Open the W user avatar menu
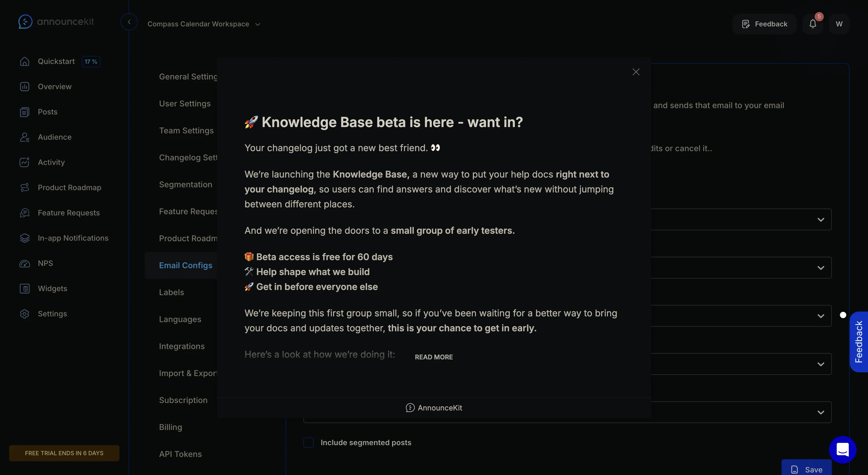The height and width of the screenshot is (475, 868). (x=839, y=24)
